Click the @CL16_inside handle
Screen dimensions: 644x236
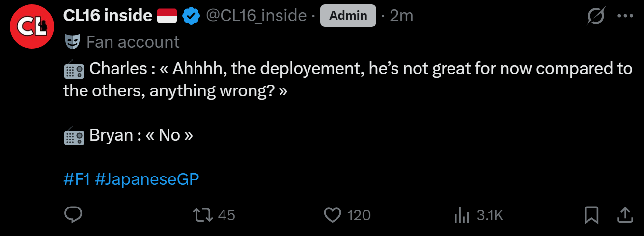click(x=255, y=16)
